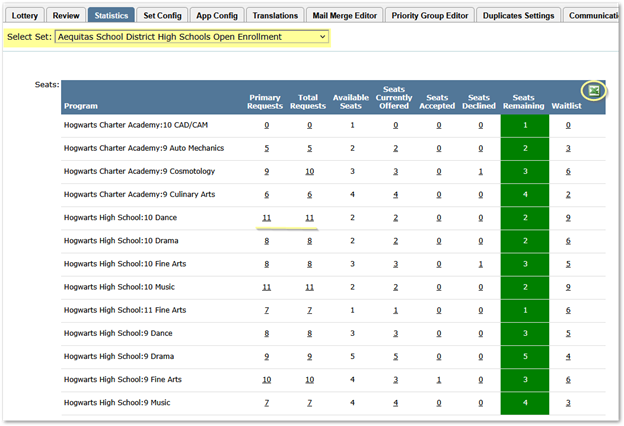The width and height of the screenshot is (624, 426).
Task: Open the Duplicates Settings tab
Action: [x=519, y=16]
